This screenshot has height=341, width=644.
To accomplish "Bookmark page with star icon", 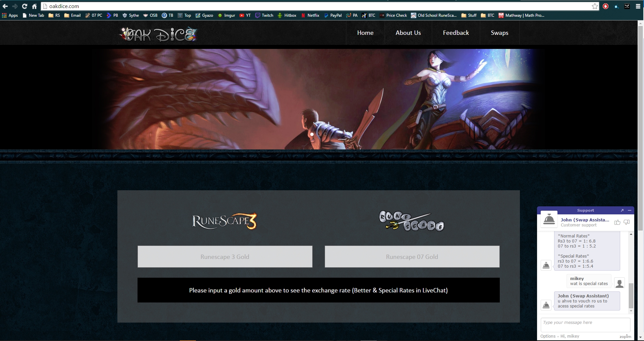I will (595, 6).
